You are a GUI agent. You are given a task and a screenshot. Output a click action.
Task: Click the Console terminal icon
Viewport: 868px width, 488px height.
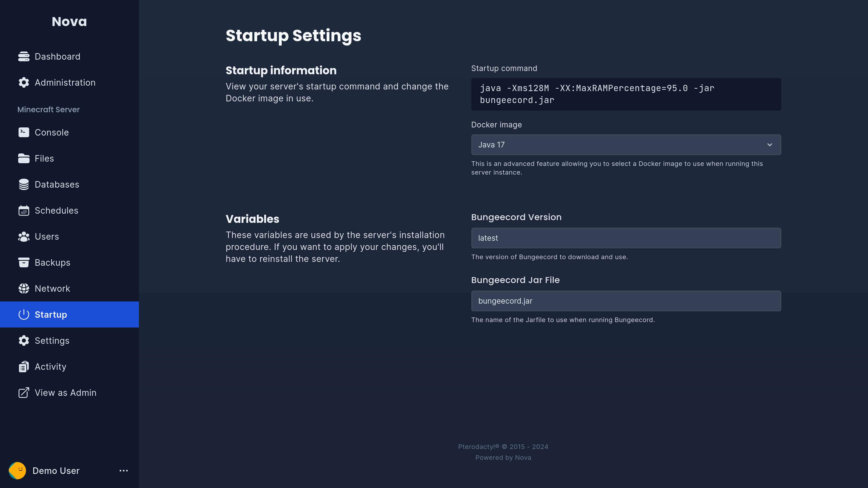pyautogui.click(x=24, y=132)
